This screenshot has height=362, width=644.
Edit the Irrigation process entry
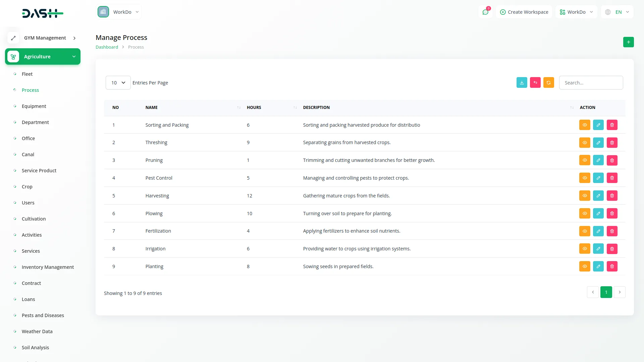click(598, 249)
